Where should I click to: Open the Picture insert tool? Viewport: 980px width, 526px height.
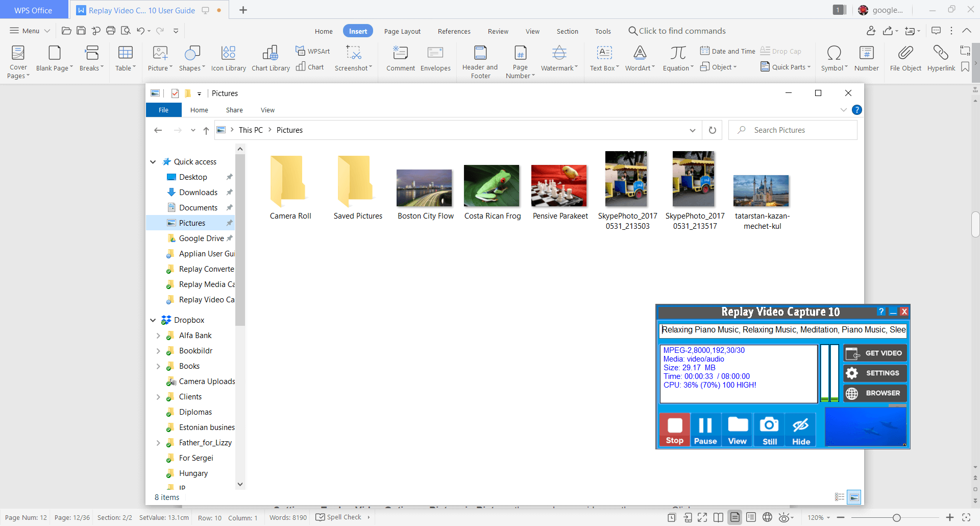tap(160, 58)
